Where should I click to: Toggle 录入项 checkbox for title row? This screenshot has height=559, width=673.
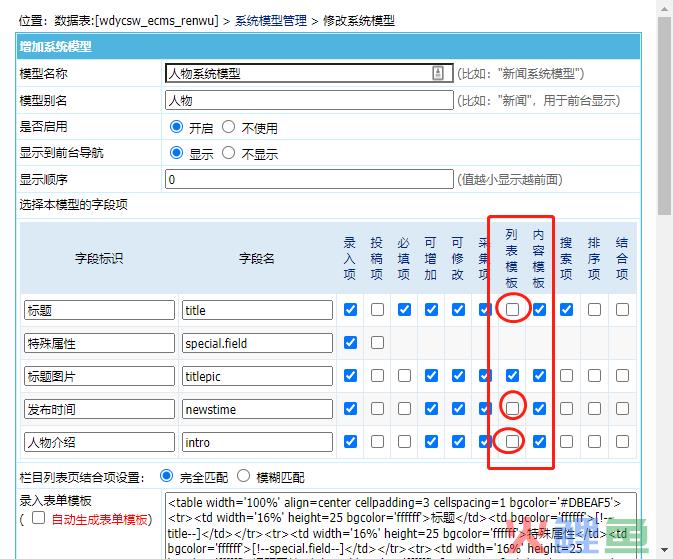point(350,310)
